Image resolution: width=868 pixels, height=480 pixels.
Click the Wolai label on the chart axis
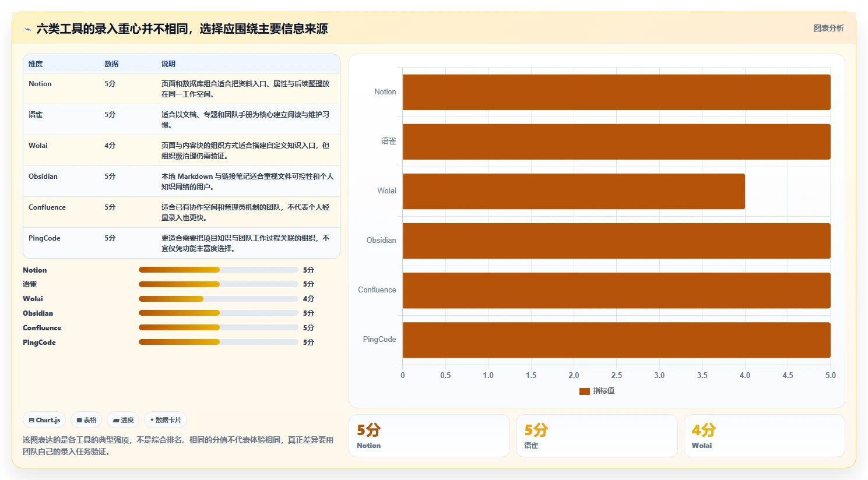(x=386, y=191)
